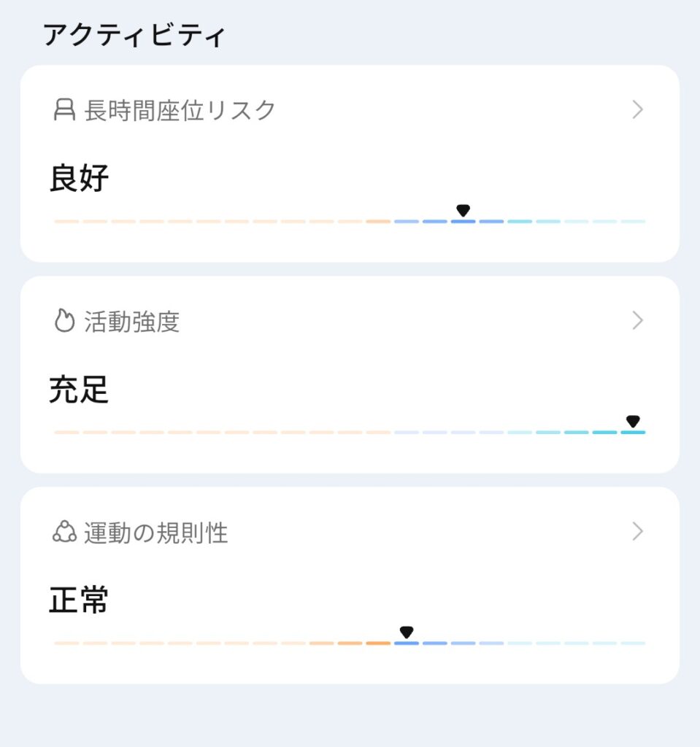Image resolution: width=700 pixels, height=747 pixels.
Task: Select the 運動の規則性 title text
Action: coord(156,533)
